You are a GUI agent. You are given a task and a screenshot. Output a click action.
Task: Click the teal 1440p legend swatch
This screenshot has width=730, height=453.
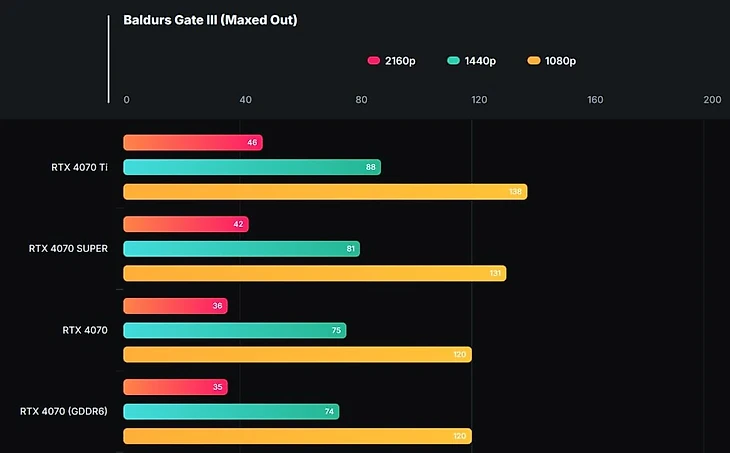(x=453, y=61)
